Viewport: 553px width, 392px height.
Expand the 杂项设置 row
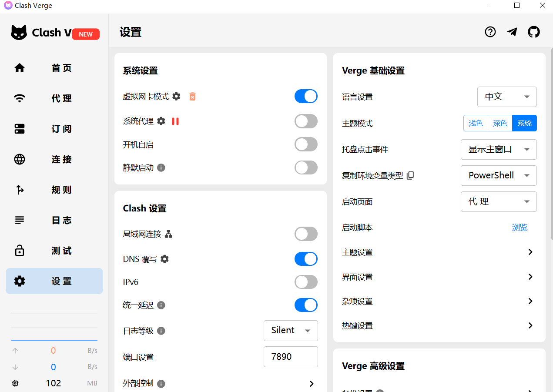pos(439,302)
